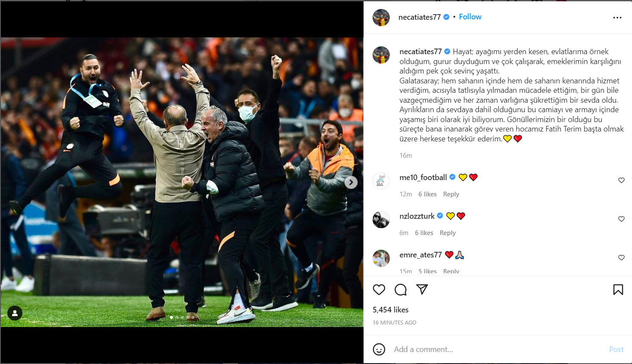Go to next photo with arrow
Viewport: 632px width, 364px height.
click(x=351, y=182)
